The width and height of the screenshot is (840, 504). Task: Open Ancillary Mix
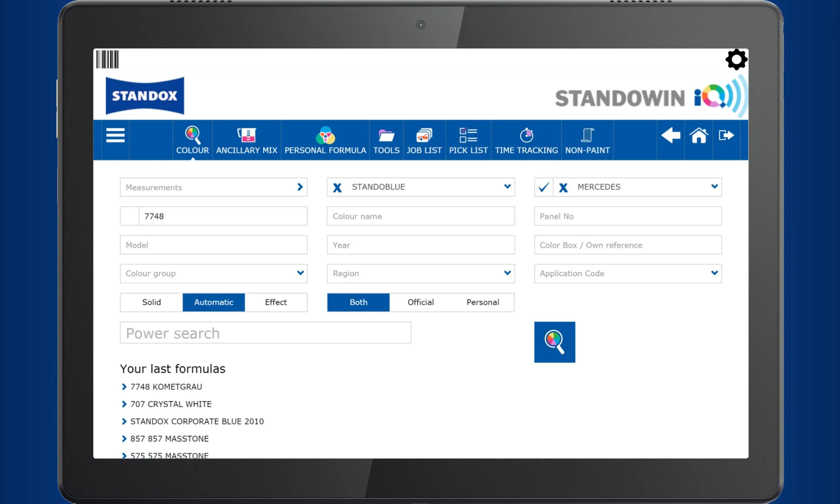(x=247, y=140)
